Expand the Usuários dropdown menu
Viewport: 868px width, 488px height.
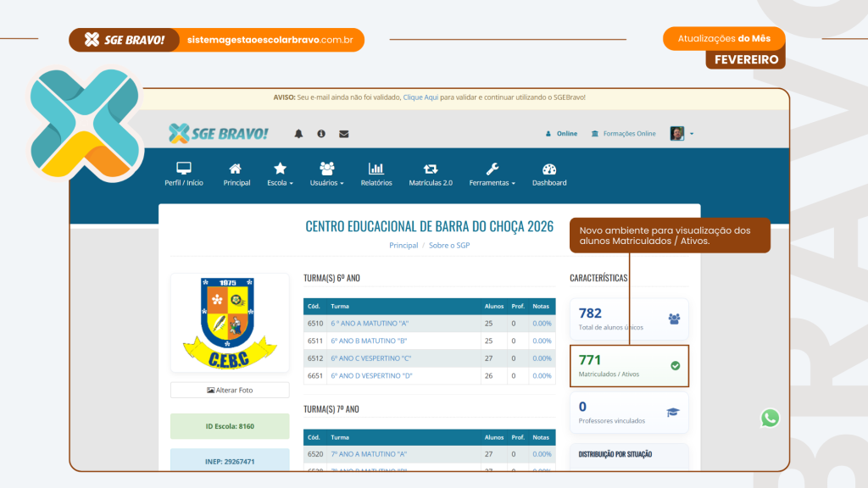[327, 174]
